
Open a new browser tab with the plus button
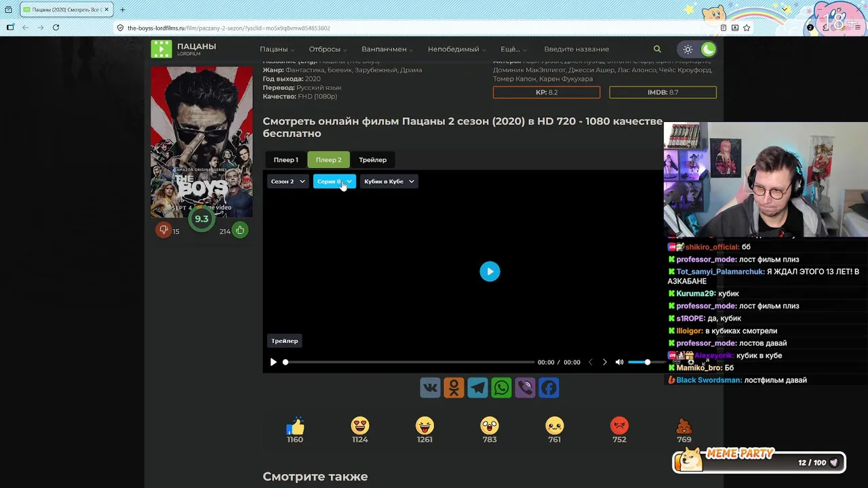(122, 9)
